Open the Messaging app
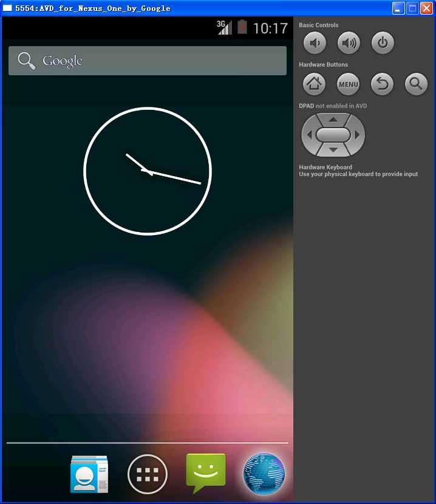The height and width of the screenshot is (504, 436). click(x=206, y=474)
